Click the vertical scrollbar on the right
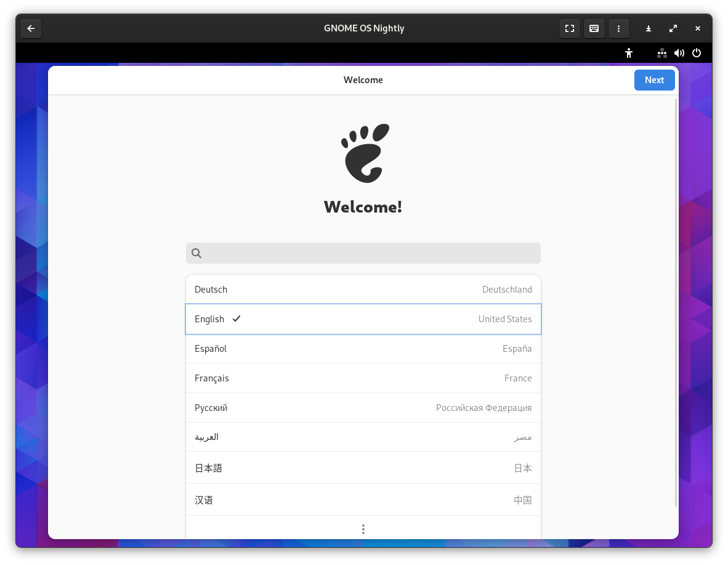Image resolution: width=728 pixels, height=565 pixels. 676,302
